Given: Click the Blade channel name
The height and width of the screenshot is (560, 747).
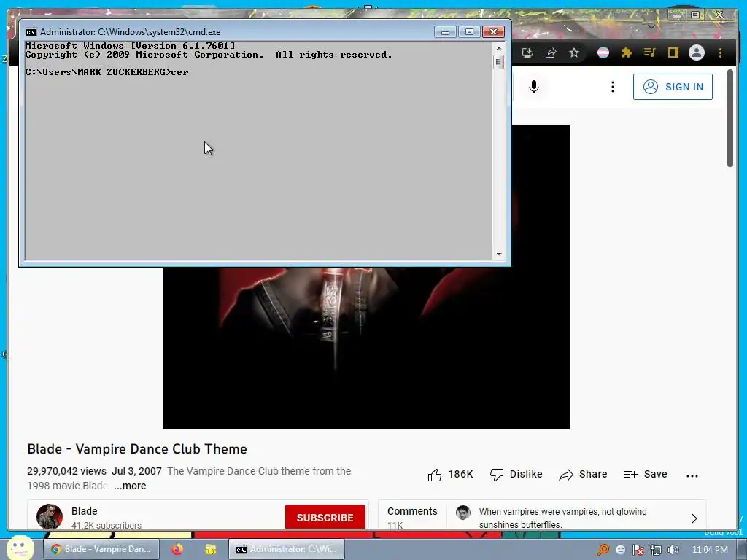Looking at the screenshot, I should click(x=85, y=511).
